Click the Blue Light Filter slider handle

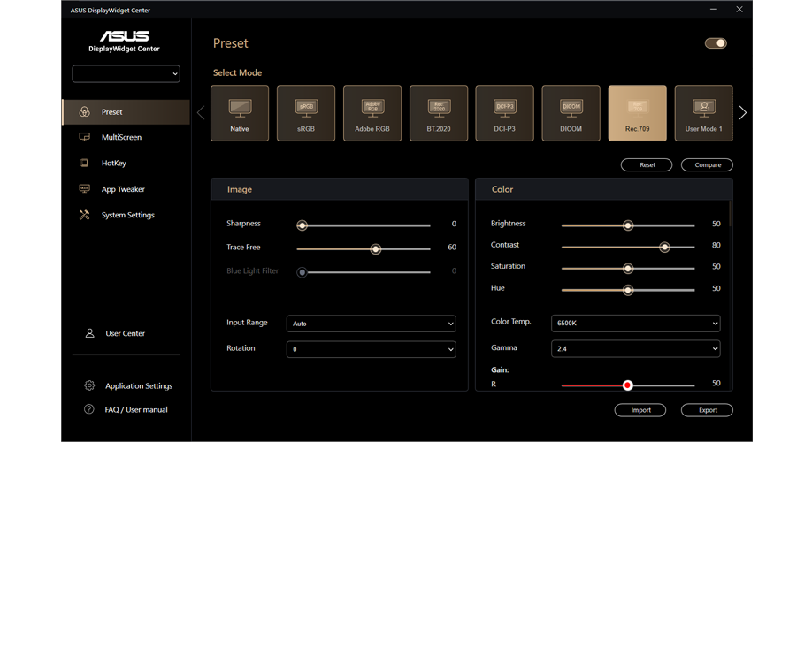coord(302,272)
